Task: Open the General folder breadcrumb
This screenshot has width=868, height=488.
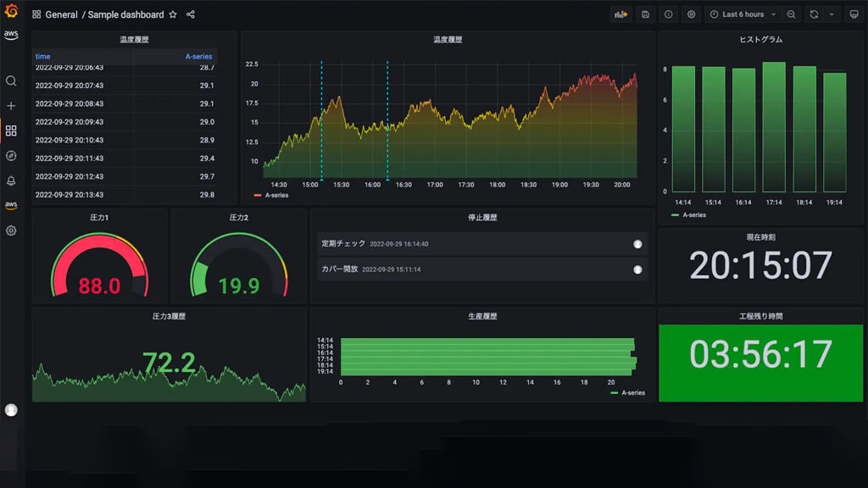Action: [61, 14]
